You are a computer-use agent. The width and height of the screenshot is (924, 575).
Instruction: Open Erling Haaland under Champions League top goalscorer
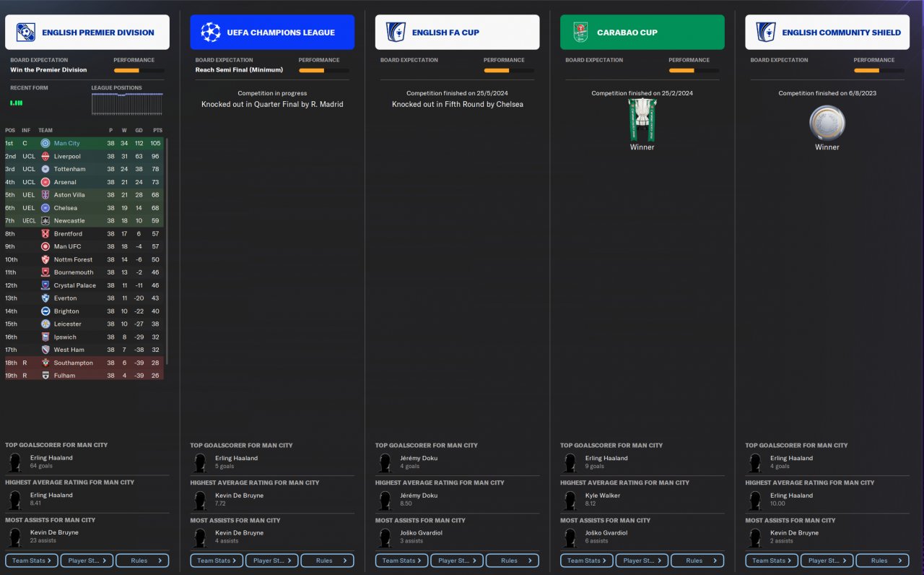(236, 458)
